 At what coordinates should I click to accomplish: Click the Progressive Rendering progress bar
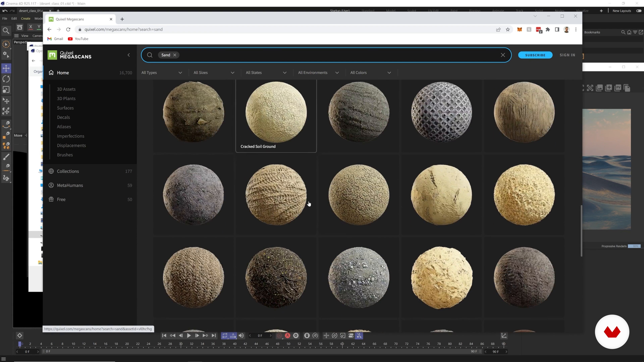click(634, 246)
